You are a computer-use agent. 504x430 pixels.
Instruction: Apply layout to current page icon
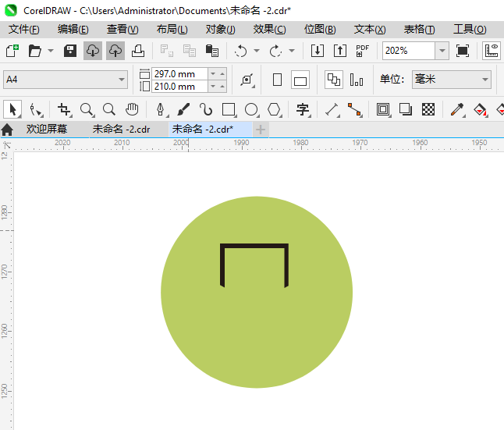click(357, 80)
